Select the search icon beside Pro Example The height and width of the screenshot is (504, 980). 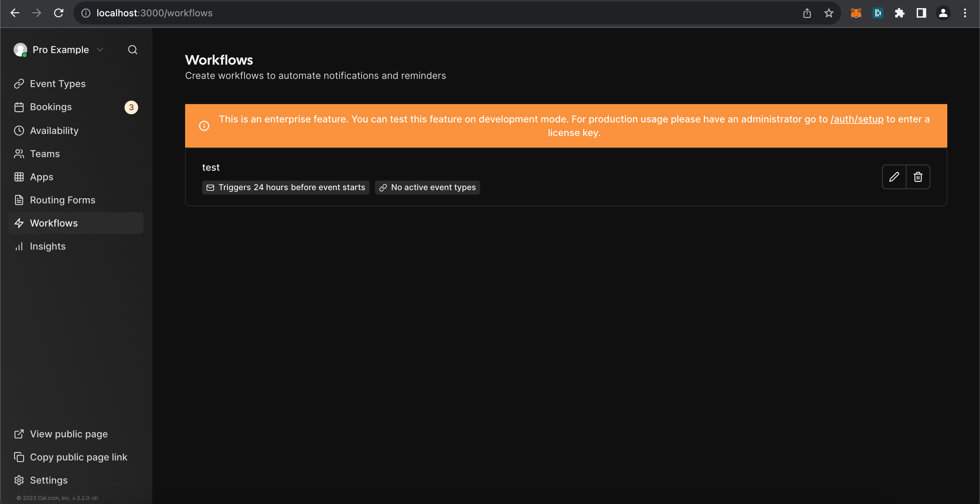coord(132,49)
